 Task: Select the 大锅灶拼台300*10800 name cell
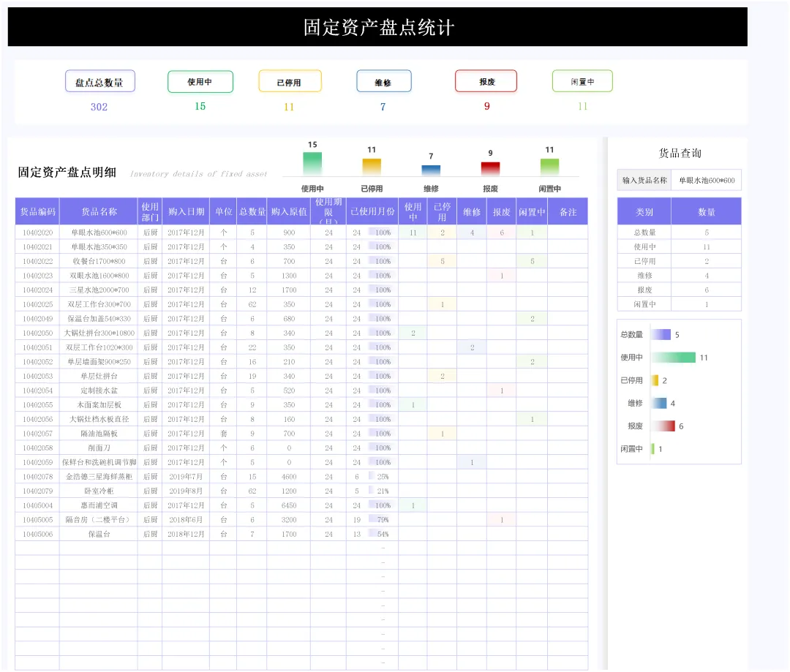99,333
